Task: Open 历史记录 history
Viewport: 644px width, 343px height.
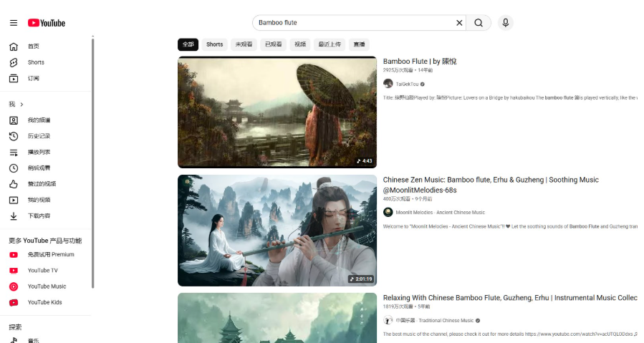Action: pyautogui.click(x=45, y=136)
